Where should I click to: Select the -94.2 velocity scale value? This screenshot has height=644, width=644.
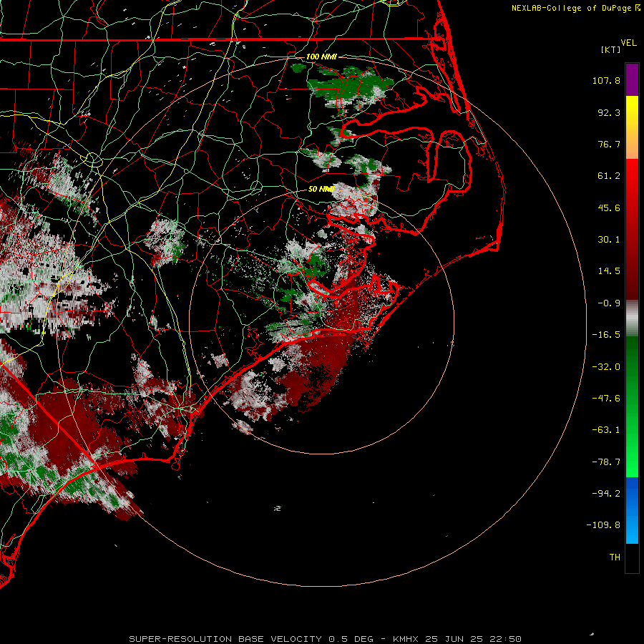606,494
